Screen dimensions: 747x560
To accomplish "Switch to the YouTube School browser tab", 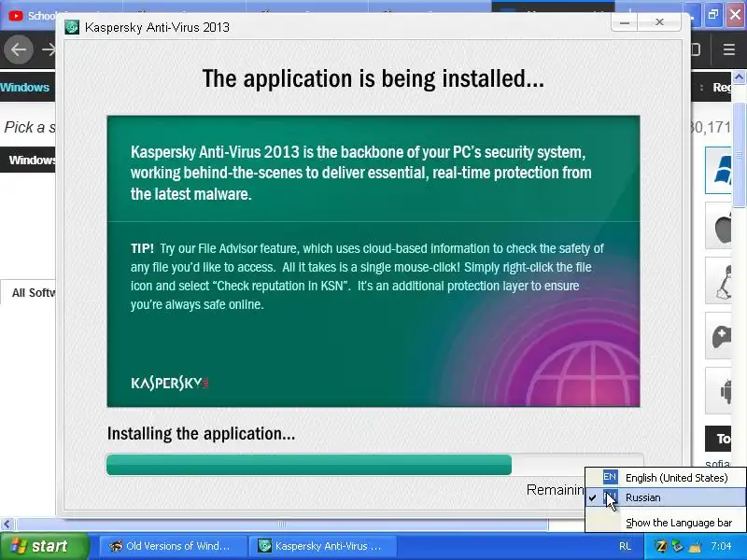I will point(32,16).
